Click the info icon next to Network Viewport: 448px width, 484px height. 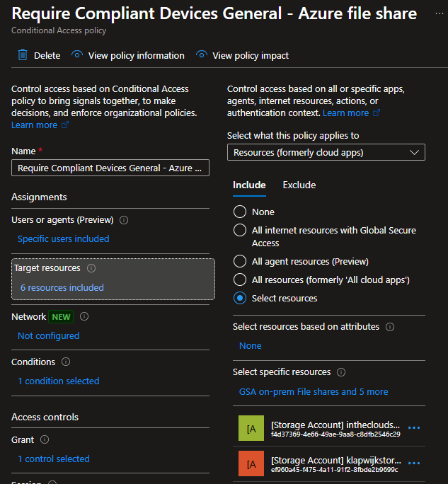pyautogui.click(x=84, y=316)
